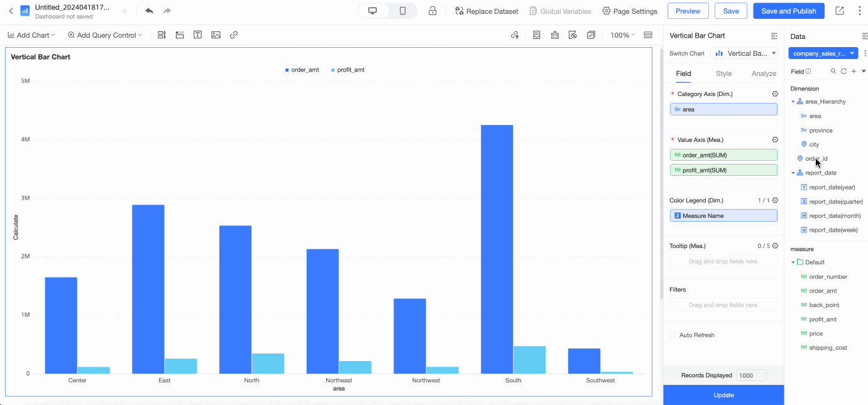Open the field list filter arrow
Image resolution: width=868 pixels, height=405 pixels.
864,72
